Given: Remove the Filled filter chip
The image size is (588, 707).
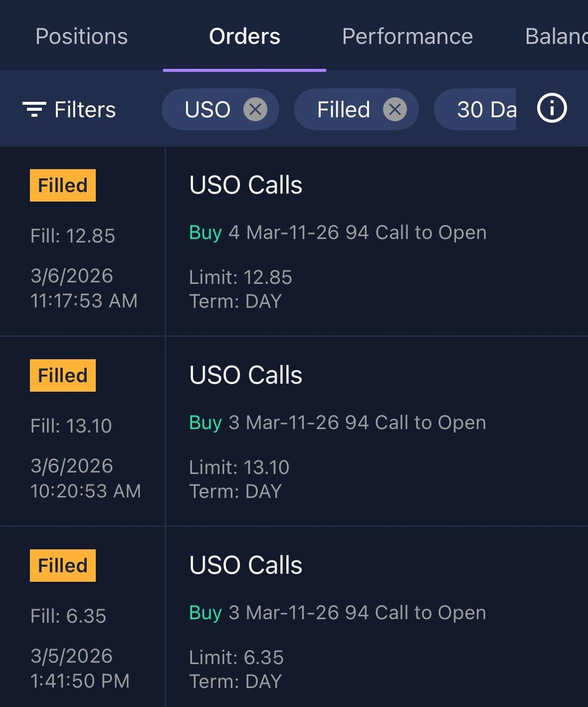Looking at the screenshot, I should [x=395, y=109].
